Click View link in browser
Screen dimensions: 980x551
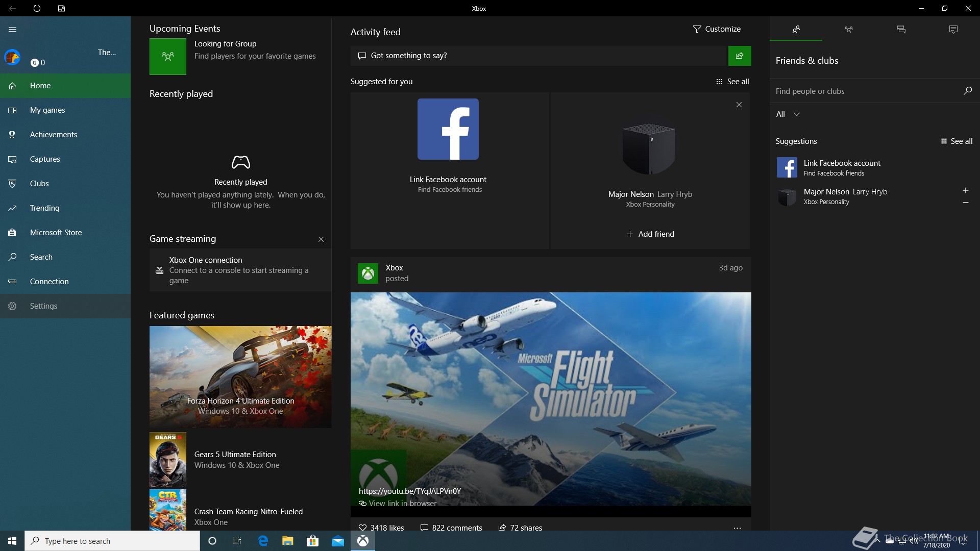pos(398,504)
